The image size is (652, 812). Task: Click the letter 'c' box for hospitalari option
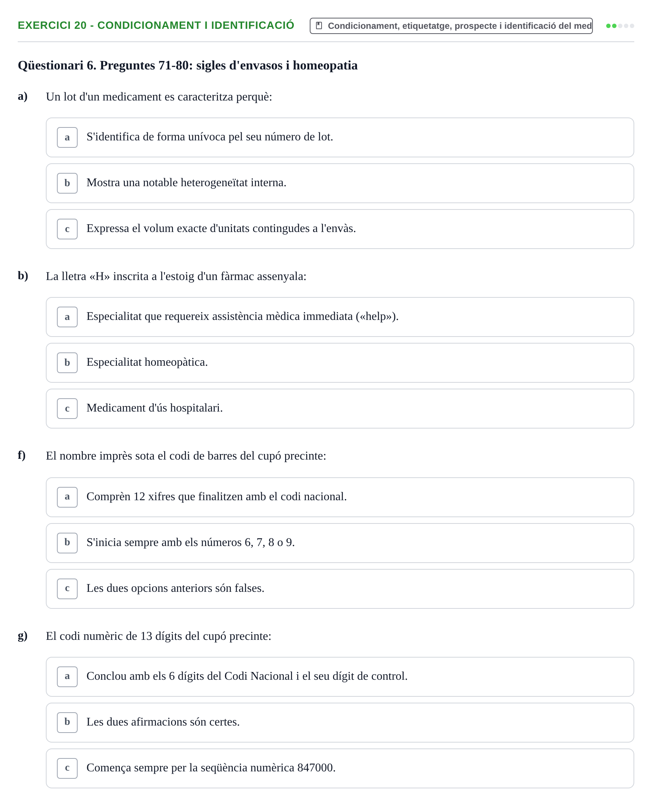(67, 409)
